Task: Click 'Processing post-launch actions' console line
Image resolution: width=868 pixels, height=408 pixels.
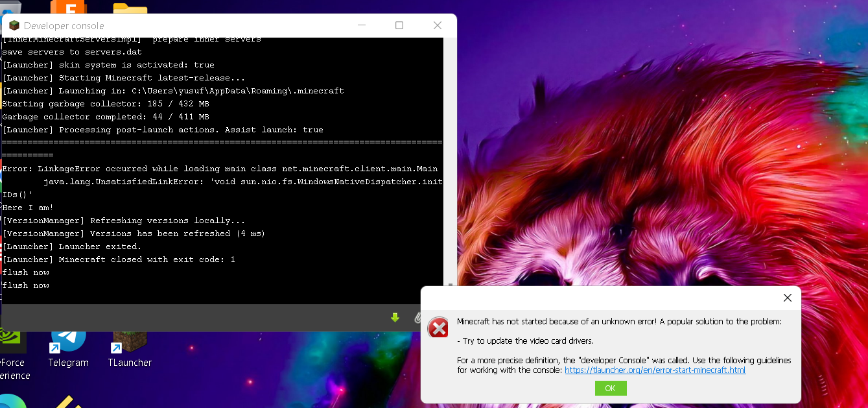Action: [x=163, y=130]
